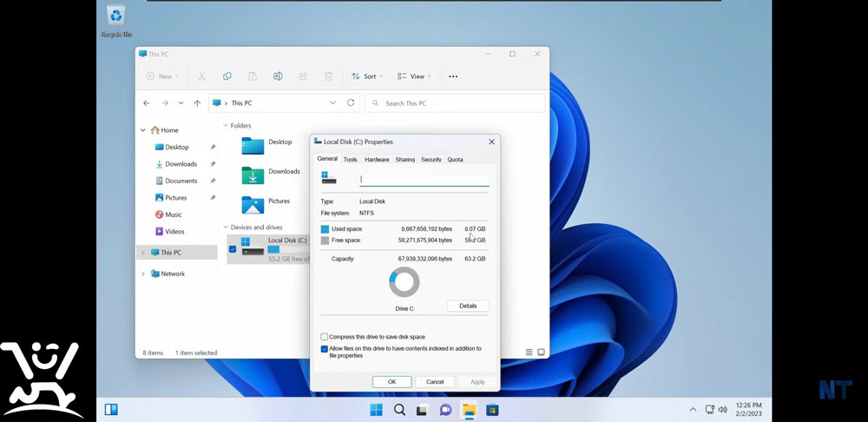Close the Local Disk Properties dialog
This screenshot has width=868, height=422.
point(491,142)
